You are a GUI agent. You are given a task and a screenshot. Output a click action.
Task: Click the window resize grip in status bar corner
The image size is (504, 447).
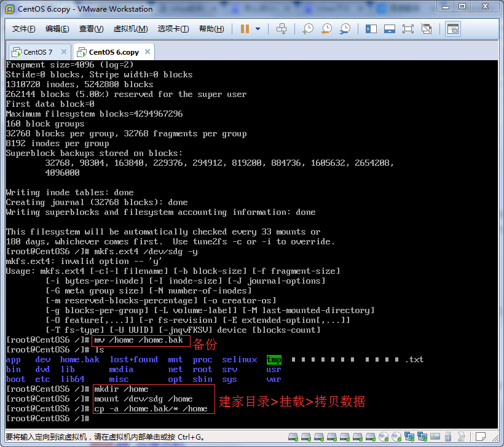click(x=495, y=437)
